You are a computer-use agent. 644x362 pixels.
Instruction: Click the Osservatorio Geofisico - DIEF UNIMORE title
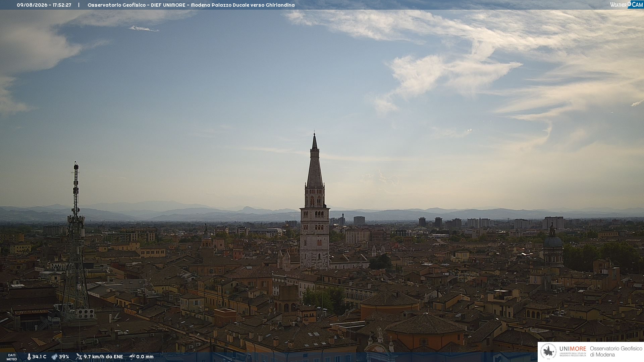coord(191,5)
